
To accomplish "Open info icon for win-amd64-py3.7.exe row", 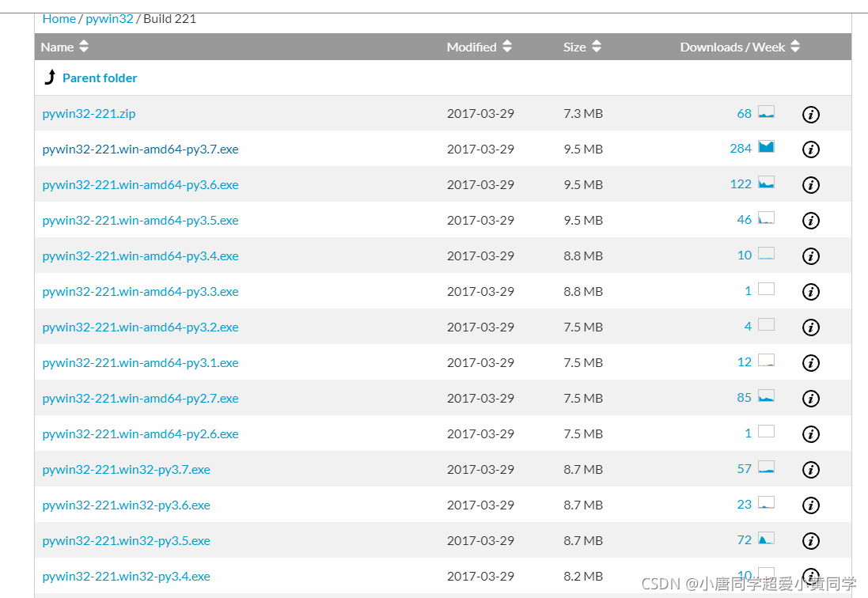I will click(810, 149).
